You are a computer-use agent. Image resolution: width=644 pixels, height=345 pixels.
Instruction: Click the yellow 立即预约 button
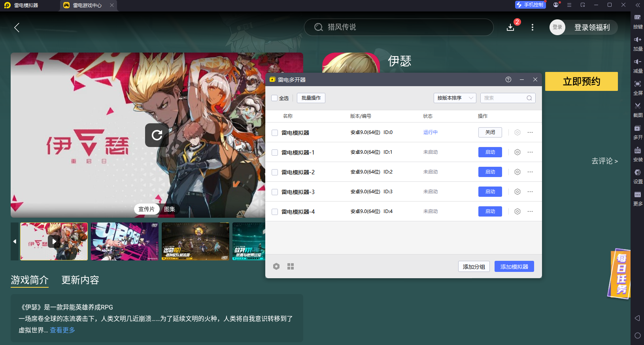click(x=582, y=81)
